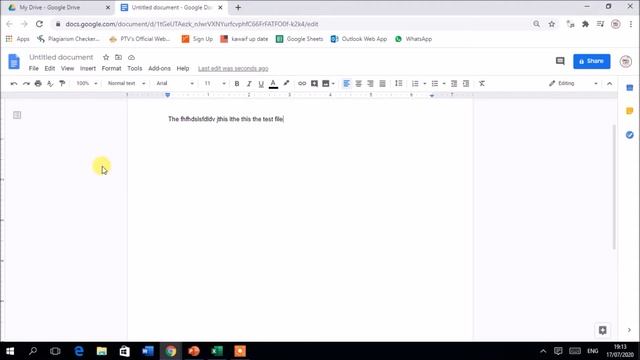Viewport: 640px width, 360px height.
Task: Click the Windows Start button
Action: pos(10,351)
